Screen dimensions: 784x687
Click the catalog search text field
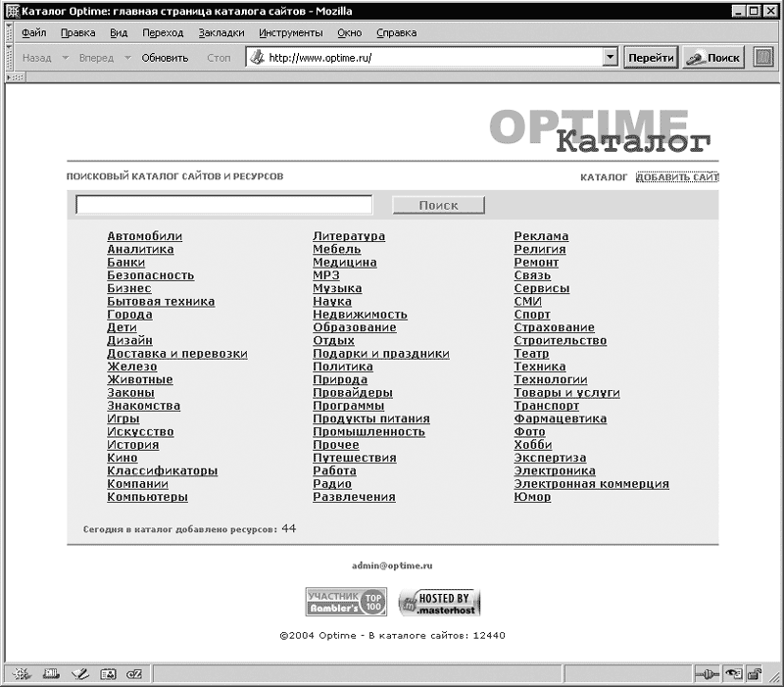[x=223, y=205]
